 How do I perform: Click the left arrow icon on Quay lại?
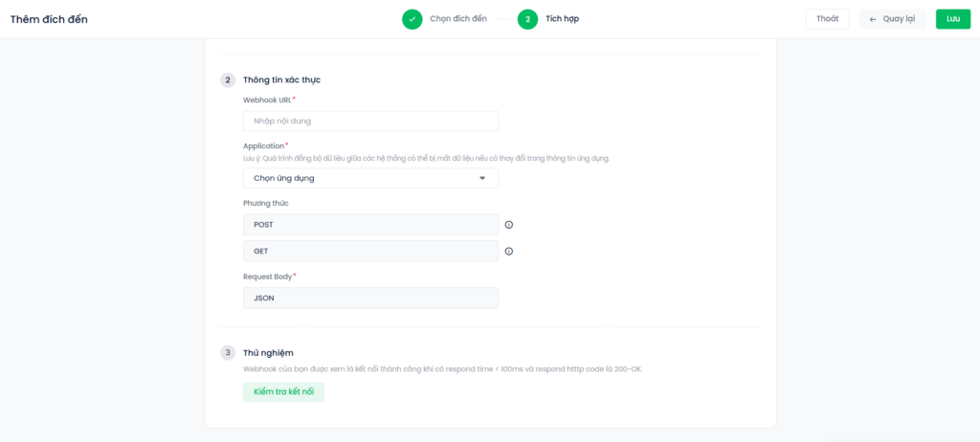click(x=873, y=19)
